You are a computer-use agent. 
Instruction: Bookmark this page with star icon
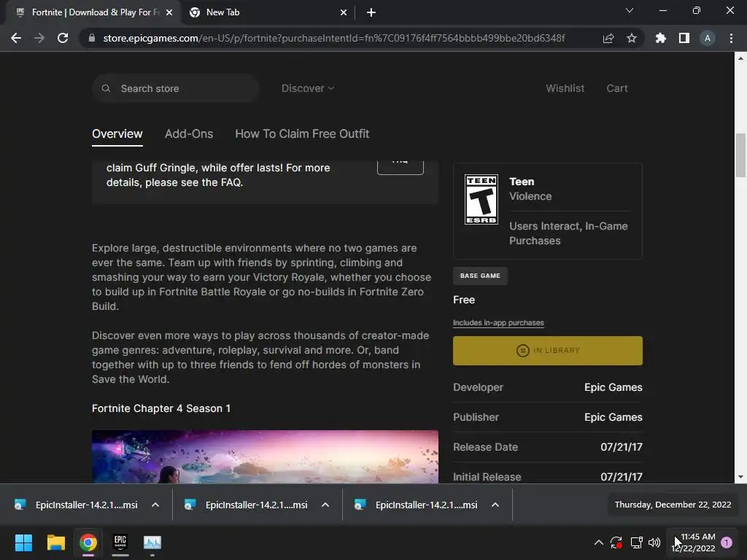click(x=632, y=38)
